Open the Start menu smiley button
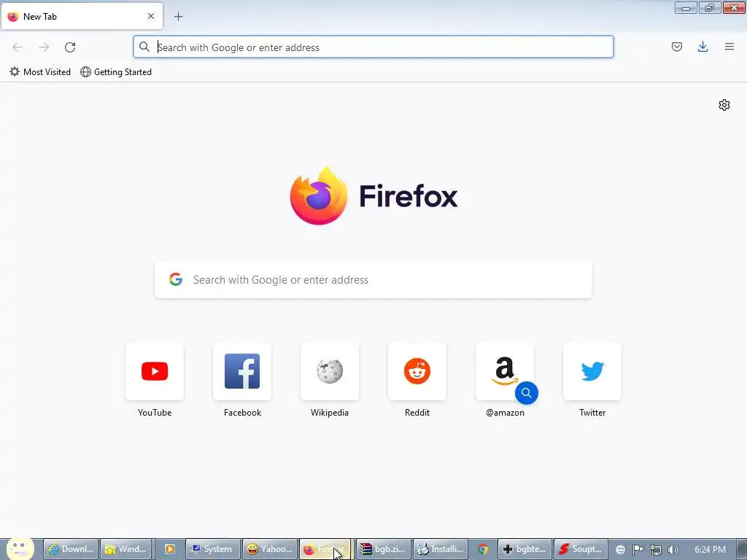 coord(20,548)
